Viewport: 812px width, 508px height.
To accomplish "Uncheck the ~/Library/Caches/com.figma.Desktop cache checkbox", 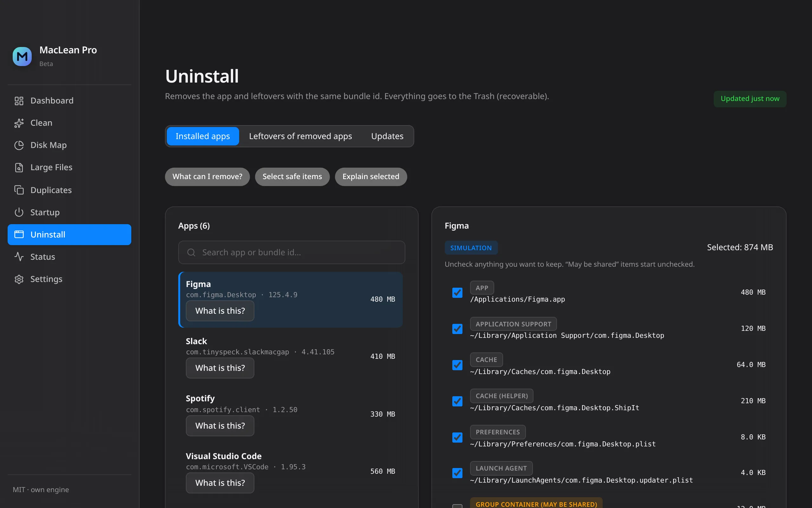I will (x=457, y=365).
